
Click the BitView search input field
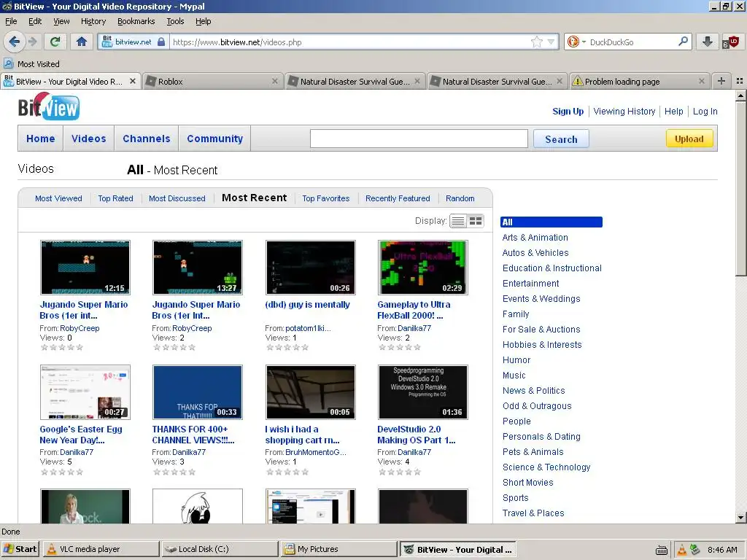tap(419, 139)
